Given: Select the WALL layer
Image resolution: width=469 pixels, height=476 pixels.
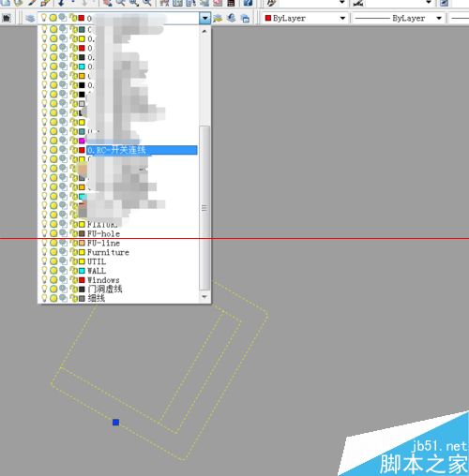Looking at the screenshot, I should [x=97, y=271].
